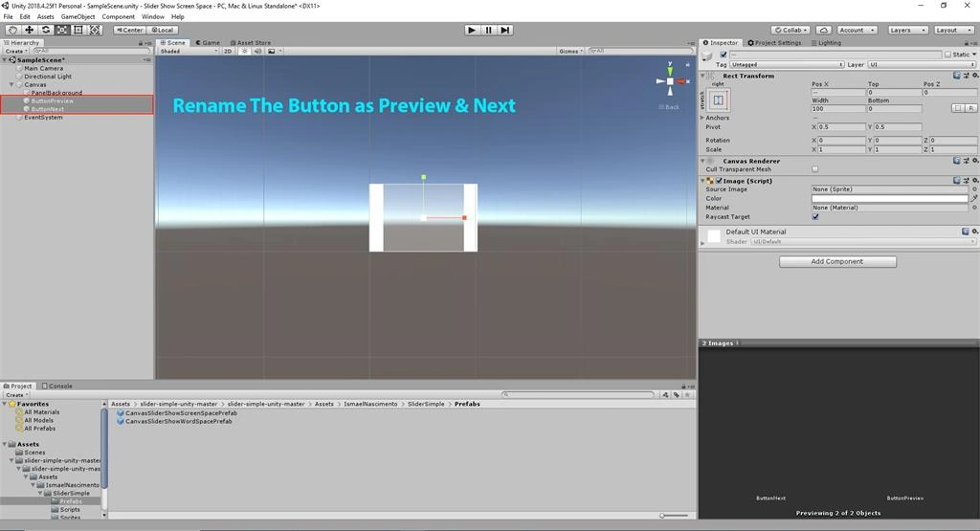Viewport: 980px width, 531px height.
Task: Switch to the Console tab
Action: [56, 387]
